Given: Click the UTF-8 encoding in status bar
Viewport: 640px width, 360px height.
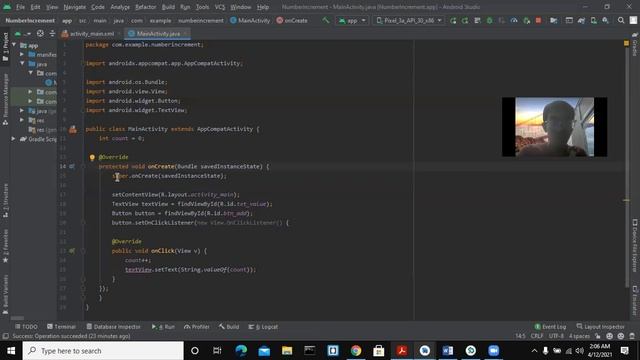Looking at the screenshot, I should (x=556, y=336).
